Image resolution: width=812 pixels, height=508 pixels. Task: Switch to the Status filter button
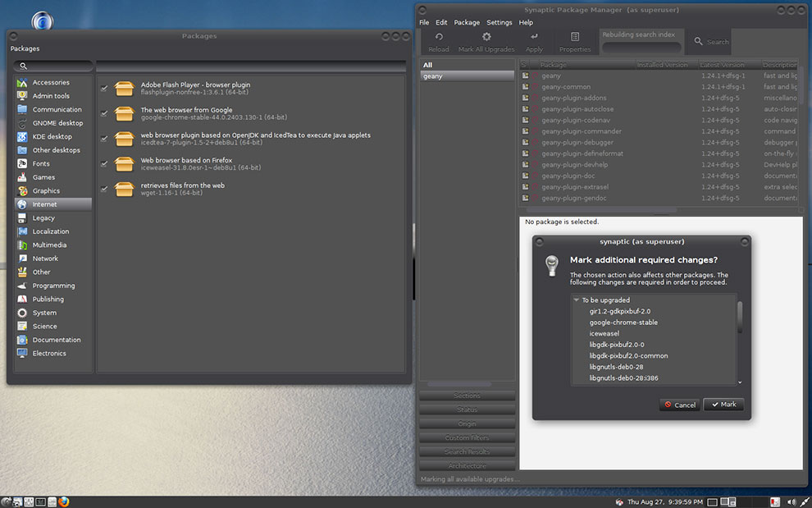pos(468,410)
